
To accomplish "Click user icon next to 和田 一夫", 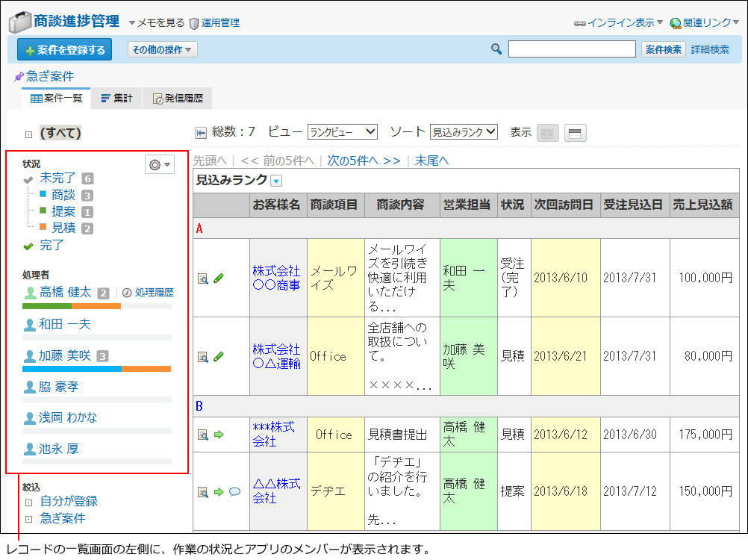I will click(x=30, y=325).
